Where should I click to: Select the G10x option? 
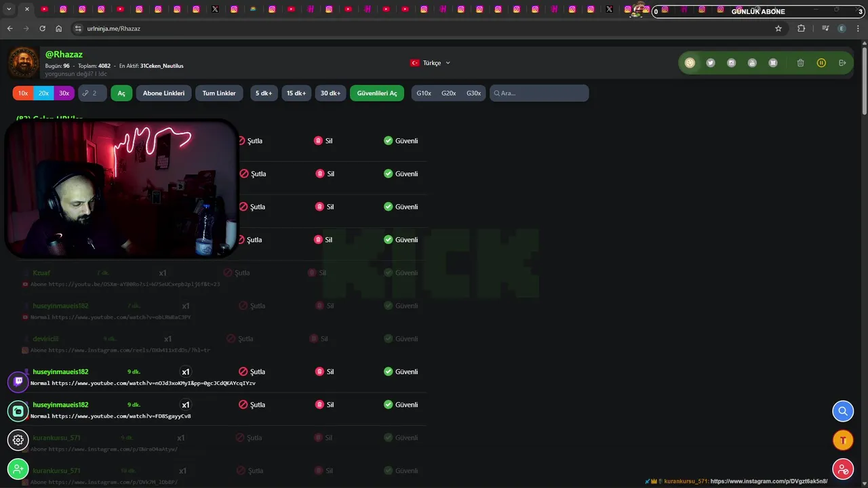[x=424, y=93]
